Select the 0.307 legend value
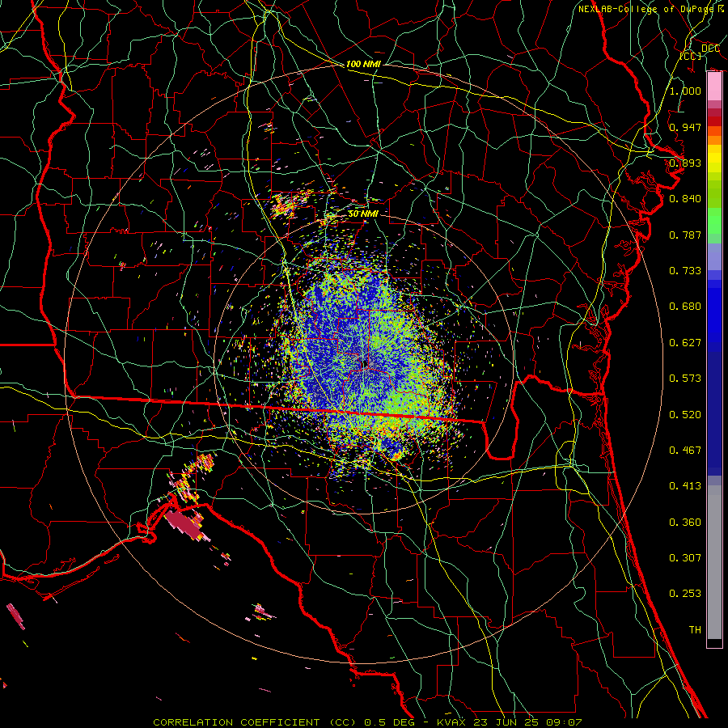 coord(685,557)
